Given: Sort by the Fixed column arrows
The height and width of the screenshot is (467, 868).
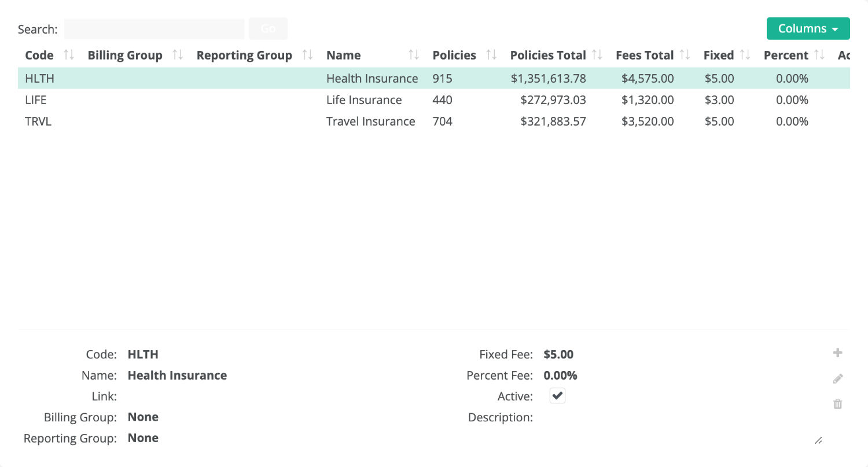Looking at the screenshot, I should [745, 55].
